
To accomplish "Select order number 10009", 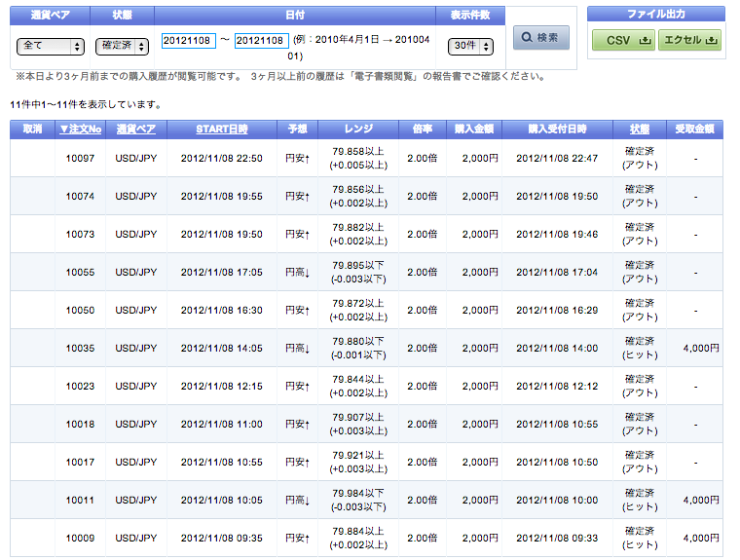I will 80,539.
